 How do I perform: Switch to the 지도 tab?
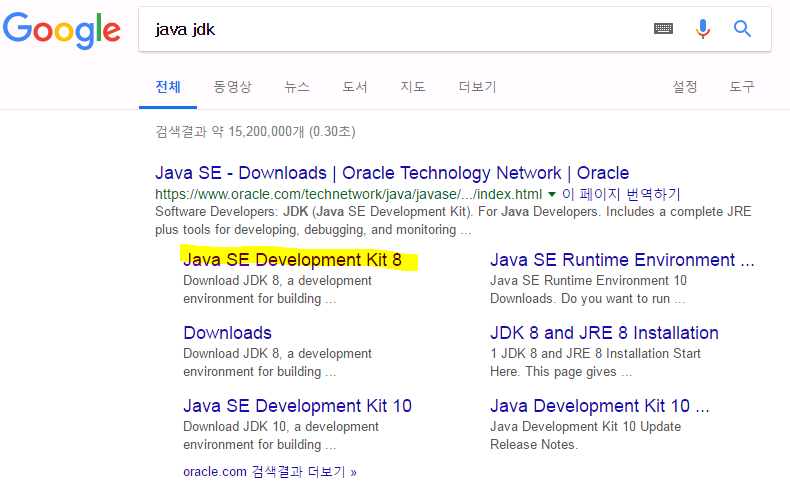(x=413, y=87)
